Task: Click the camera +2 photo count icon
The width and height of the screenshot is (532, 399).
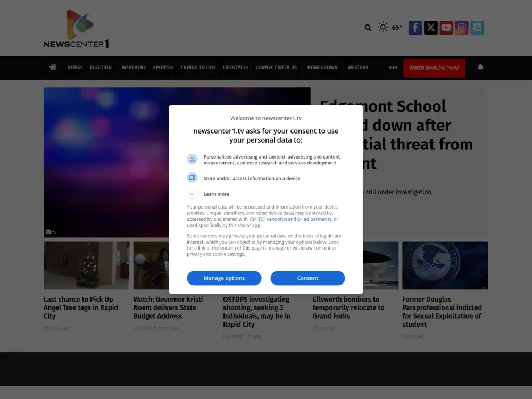Action: [51, 231]
